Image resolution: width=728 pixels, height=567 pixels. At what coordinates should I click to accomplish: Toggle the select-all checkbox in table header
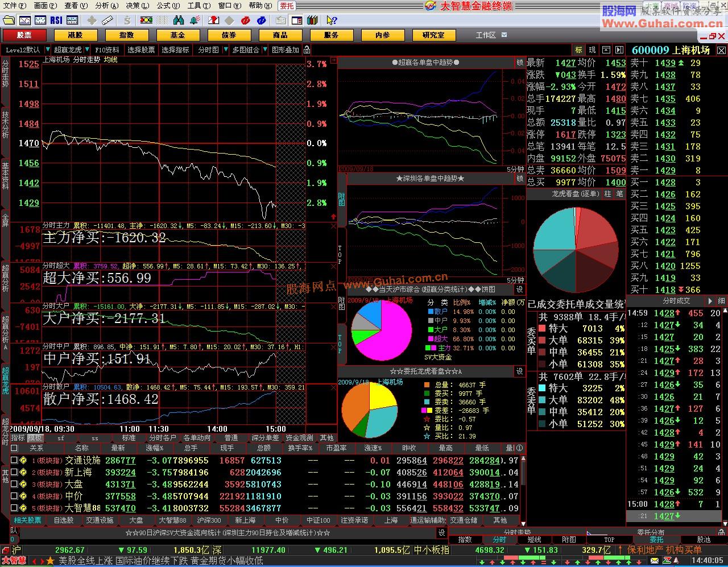click(14, 448)
